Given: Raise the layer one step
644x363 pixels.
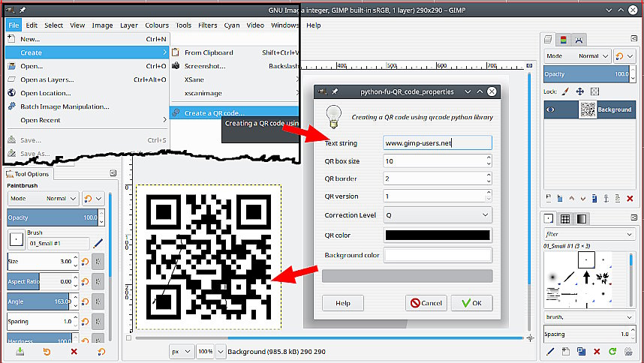Looking at the screenshot, I should [572, 199].
